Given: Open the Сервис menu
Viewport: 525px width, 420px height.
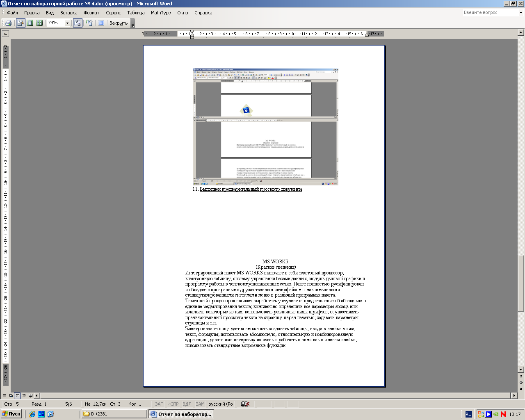Looking at the screenshot, I should tap(113, 13).
